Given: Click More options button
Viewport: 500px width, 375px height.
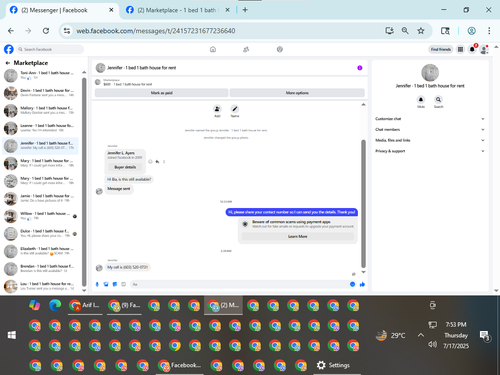Looking at the screenshot, I should [x=297, y=93].
